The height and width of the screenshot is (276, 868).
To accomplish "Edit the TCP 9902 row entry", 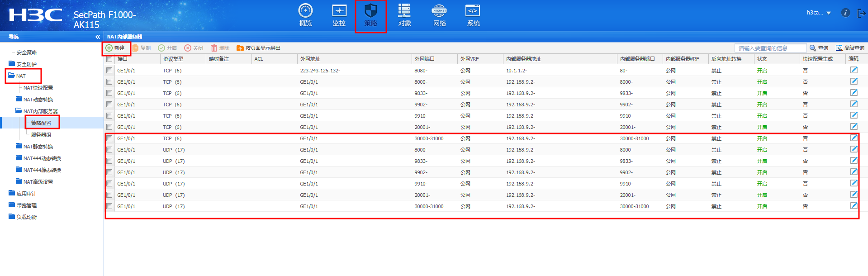I will (854, 104).
